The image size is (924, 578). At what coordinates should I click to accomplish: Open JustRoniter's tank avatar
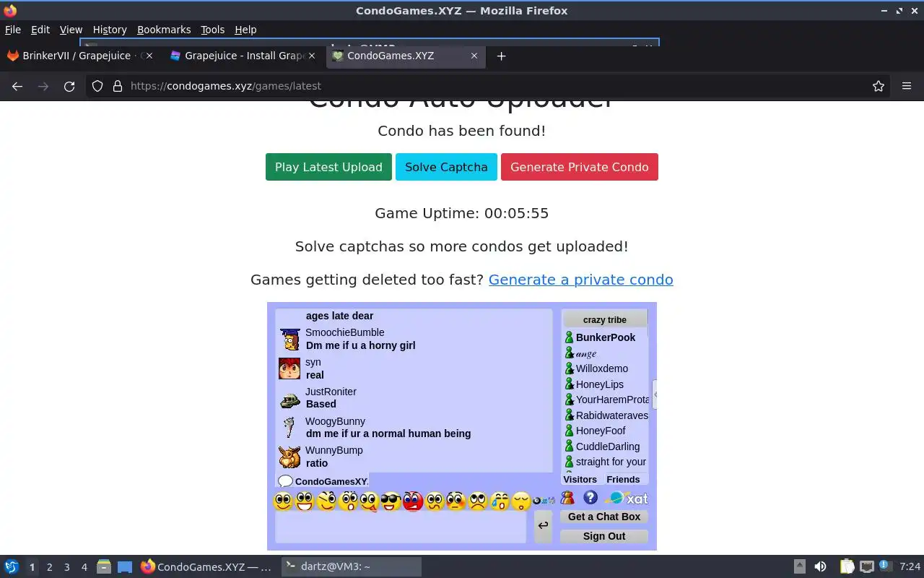[x=290, y=399]
